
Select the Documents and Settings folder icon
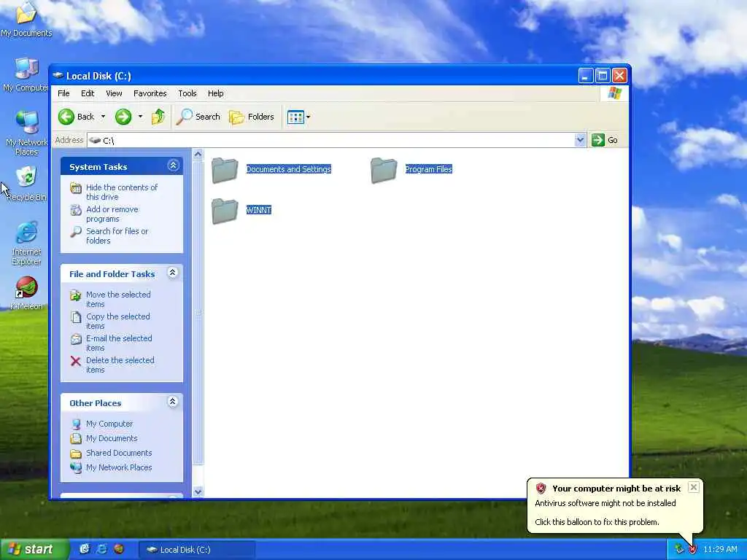click(225, 169)
